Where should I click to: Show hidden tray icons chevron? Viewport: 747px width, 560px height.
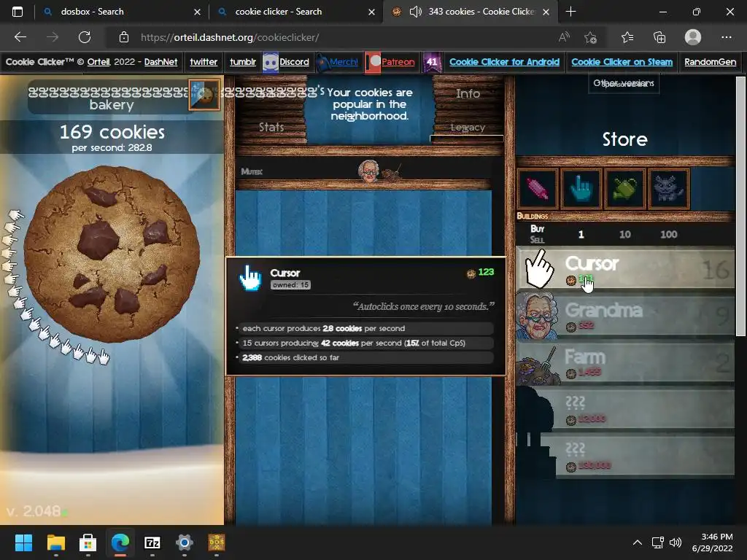637,542
